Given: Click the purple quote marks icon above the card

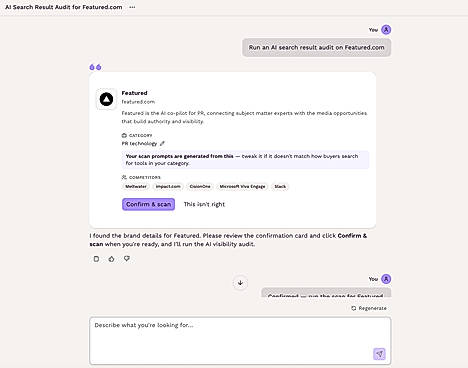Looking at the screenshot, I should tap(95, 67).
